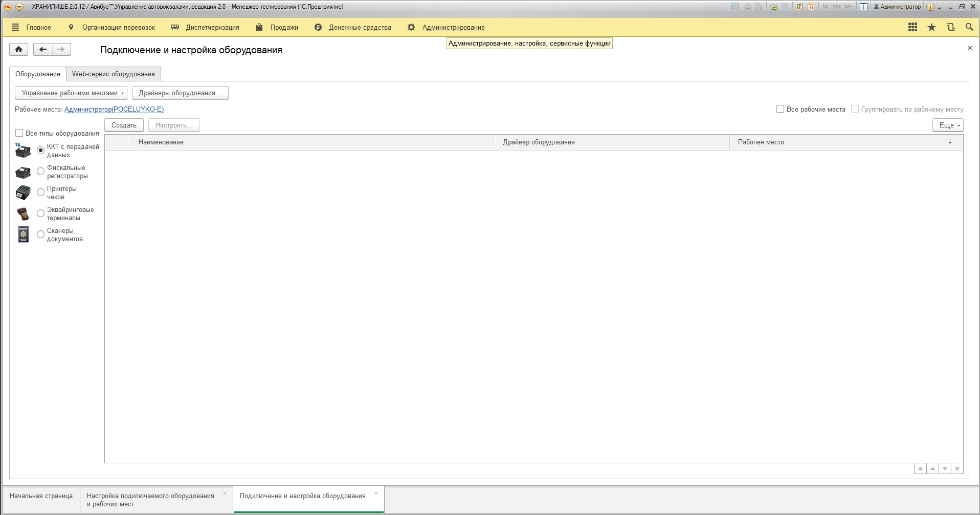Open the calculator from the title bar
The image size is (980, 515).
(799, 7)
